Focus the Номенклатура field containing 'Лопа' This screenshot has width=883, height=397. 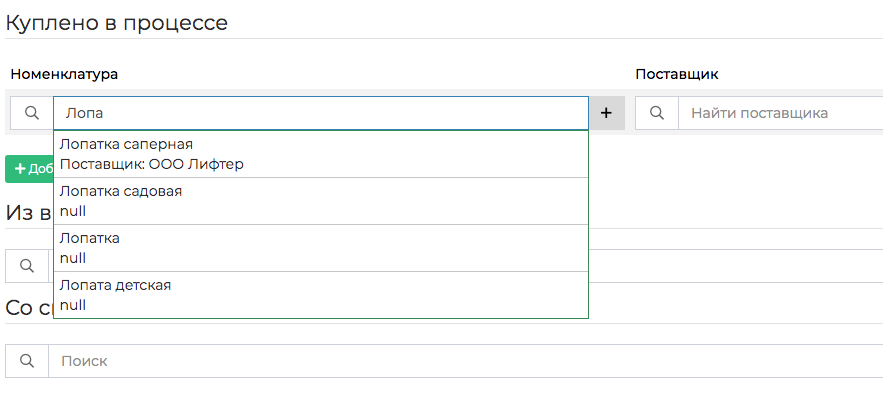pos(321,113)
